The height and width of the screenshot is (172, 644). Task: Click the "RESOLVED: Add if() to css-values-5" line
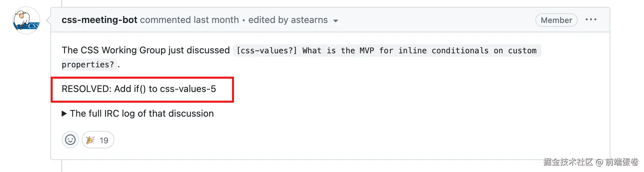tap(139, 89)
